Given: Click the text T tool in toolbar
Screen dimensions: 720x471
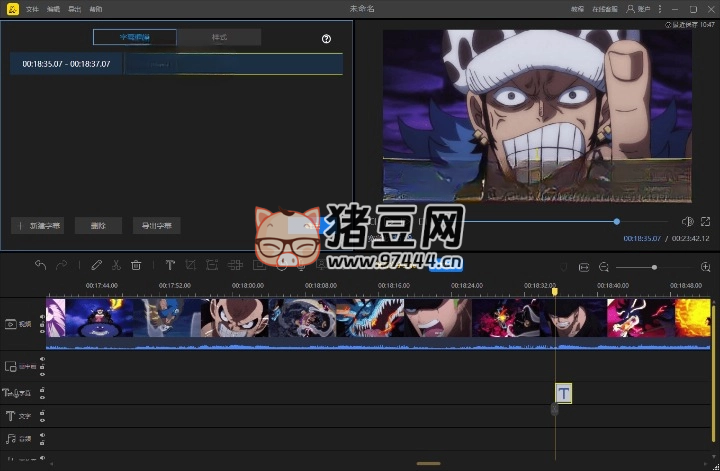Looking at the screenshot, I should tap(170, 265).
